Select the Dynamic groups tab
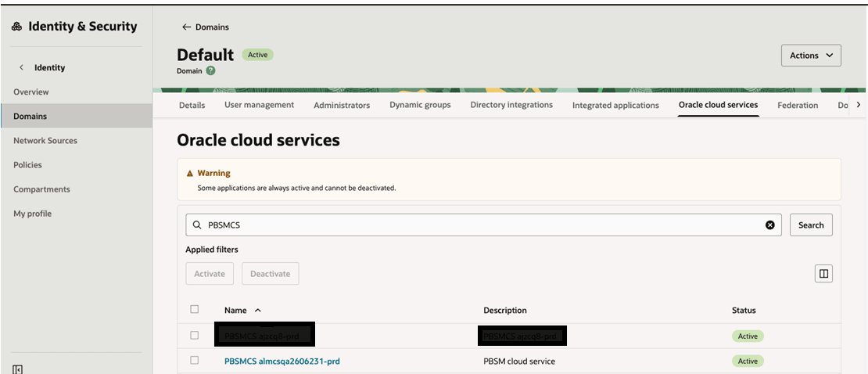This screenshot has width=868, height=374. (420, 105)
